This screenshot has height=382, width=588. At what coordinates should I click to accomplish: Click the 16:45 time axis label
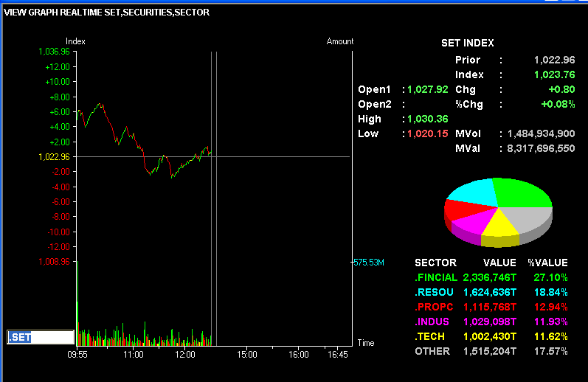coord(337,355)
